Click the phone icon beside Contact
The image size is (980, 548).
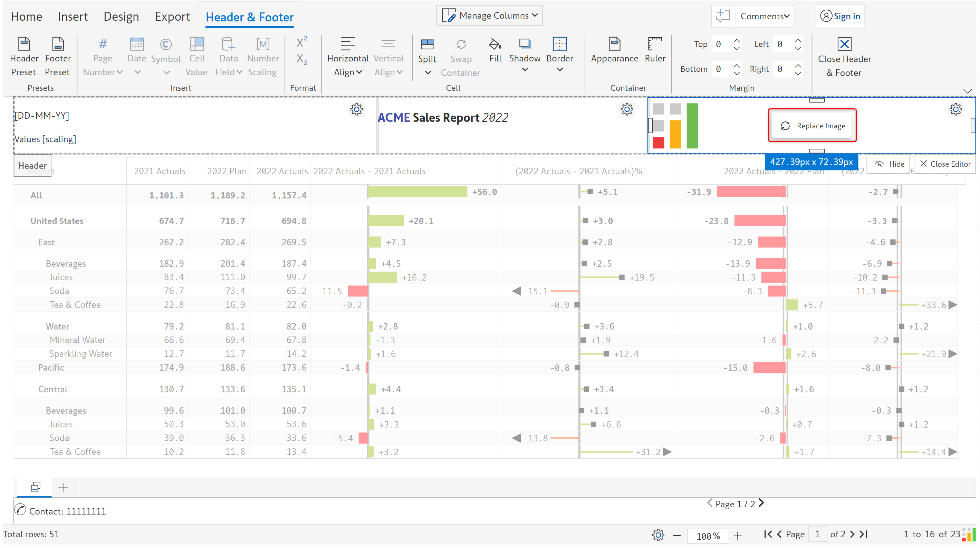click(20, 510)
